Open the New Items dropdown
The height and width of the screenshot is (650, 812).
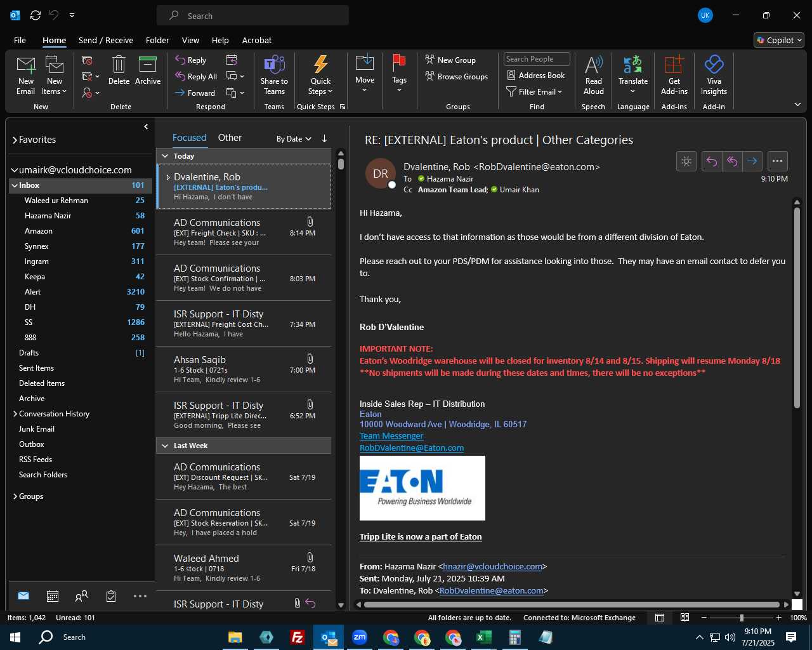[55, 75]
